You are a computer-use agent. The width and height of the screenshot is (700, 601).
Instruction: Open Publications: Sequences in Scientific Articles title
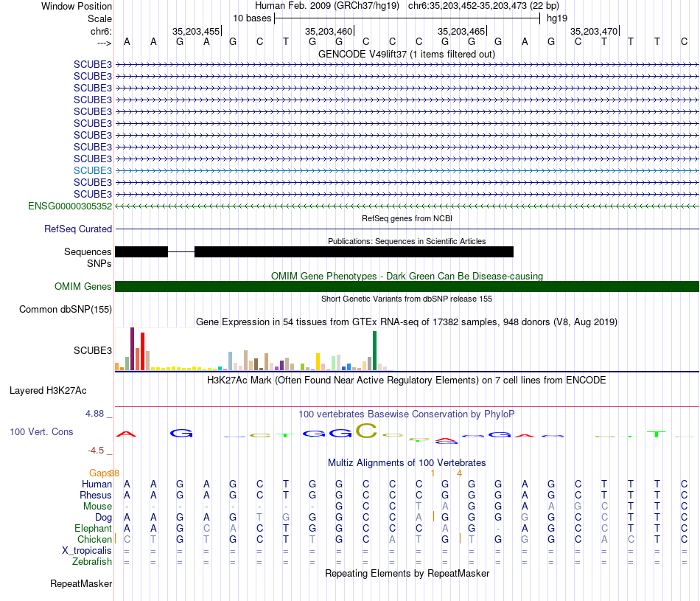coord(407,241)
